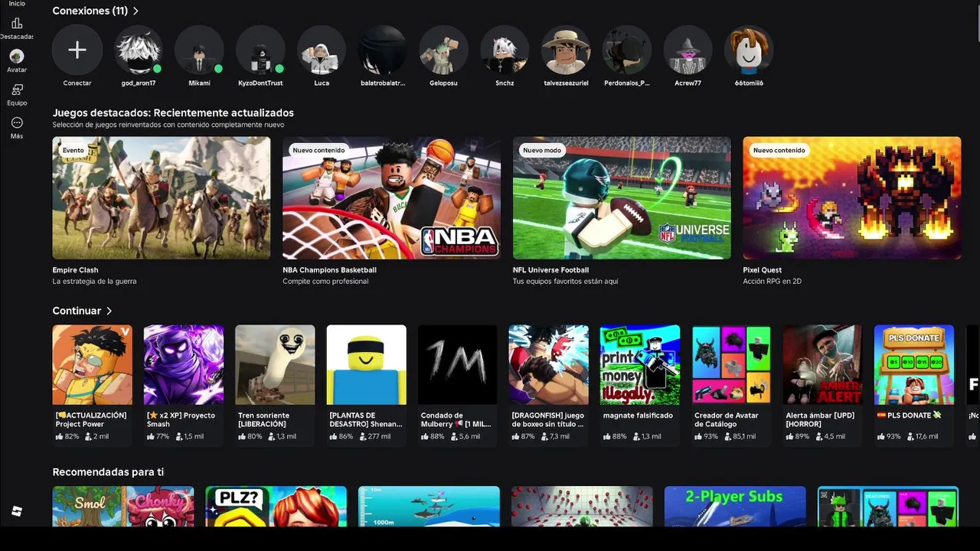The image size is (980, 551).
Task: Open Snchz's avatar profile
Action: click(505, 51)
